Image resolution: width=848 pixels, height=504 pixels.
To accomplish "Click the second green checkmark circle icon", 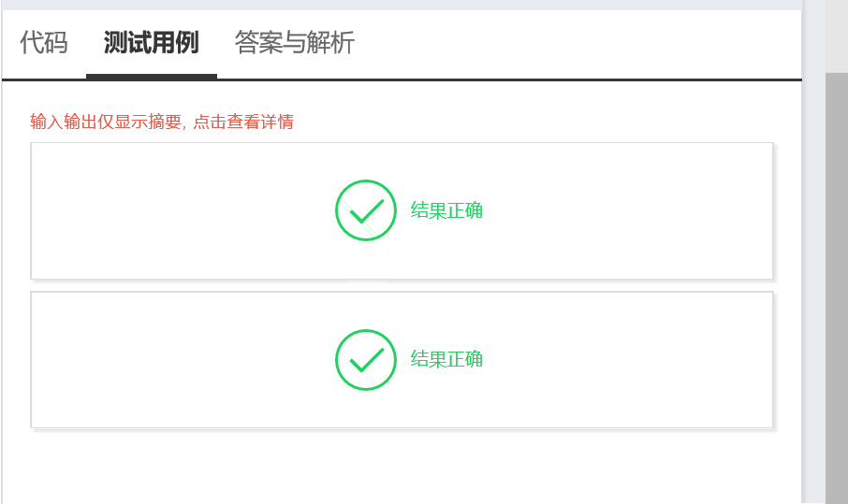I will (x=365, y=359).
